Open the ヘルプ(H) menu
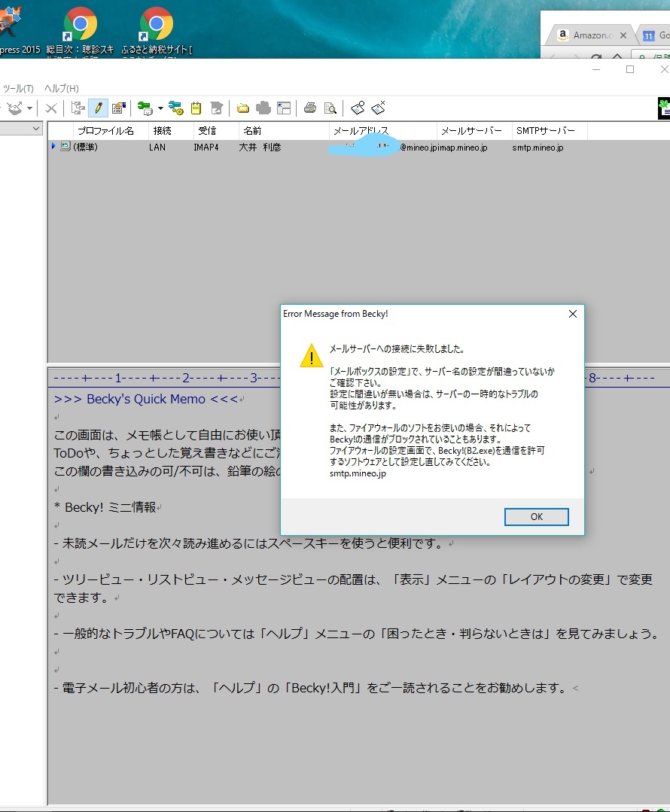The height and width of the screenshot is (812, 670). tap(61, 88)
